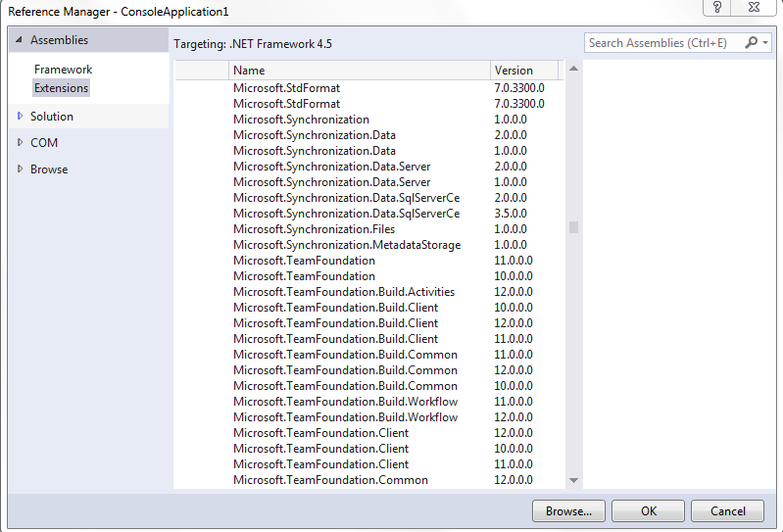Click the magnifier icon in Search Assemblies
The width and height of the screenshot is (783, 532).
[751, 43]
